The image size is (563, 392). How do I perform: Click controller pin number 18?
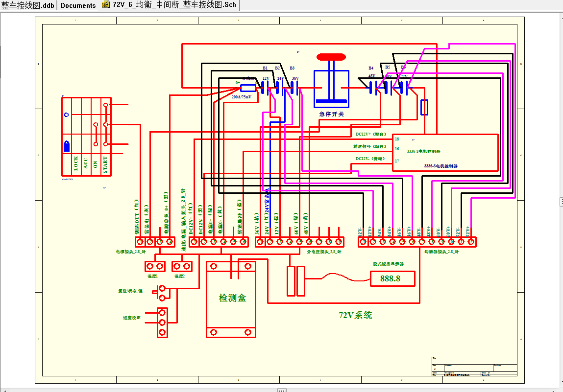(x=397, y=139)
